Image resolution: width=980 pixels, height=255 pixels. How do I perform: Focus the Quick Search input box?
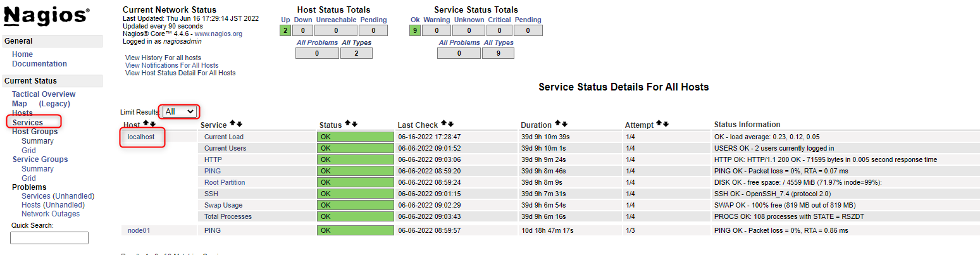[x=49, y=238]
